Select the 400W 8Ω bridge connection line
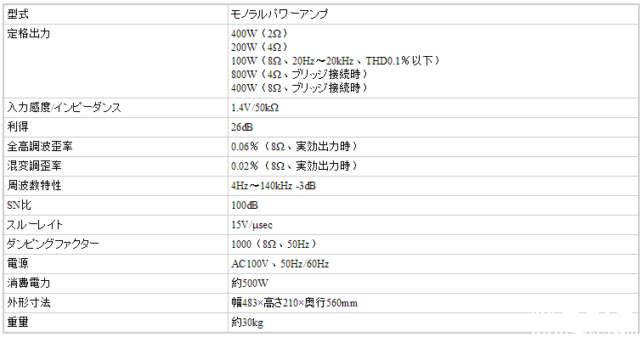 [299, 87]
